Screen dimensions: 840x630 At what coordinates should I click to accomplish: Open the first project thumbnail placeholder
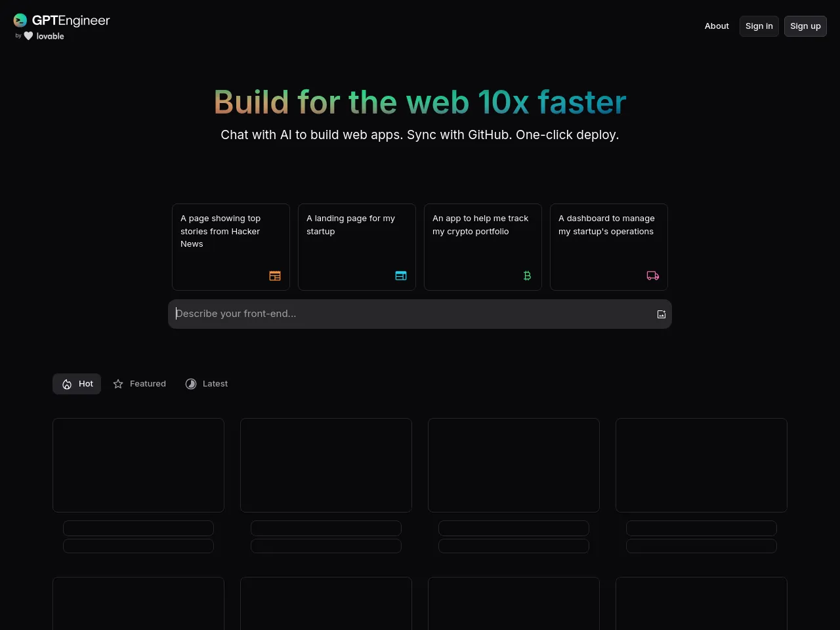click(x=138, y=465)
